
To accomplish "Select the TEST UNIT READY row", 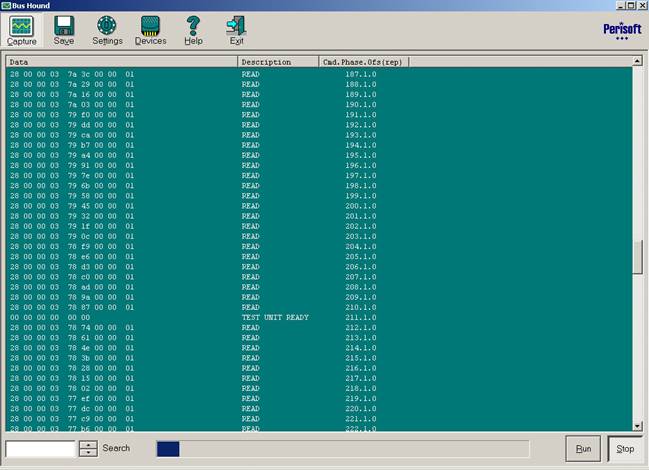I will coord(275,317).
